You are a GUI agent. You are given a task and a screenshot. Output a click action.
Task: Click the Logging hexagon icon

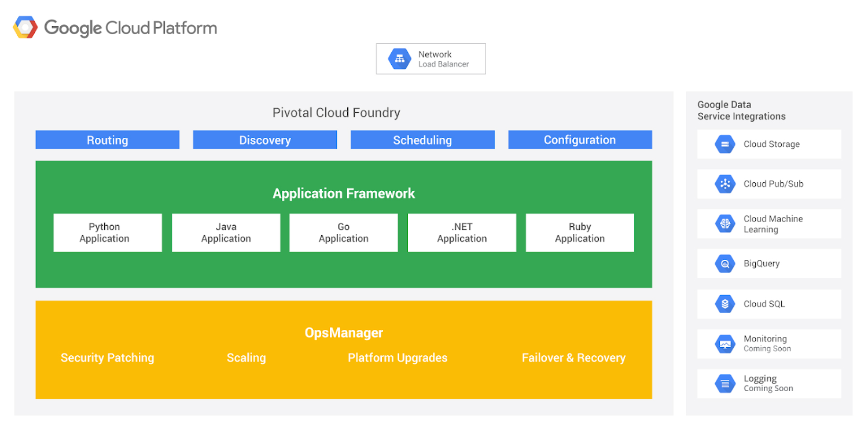[x=724, y=384]
